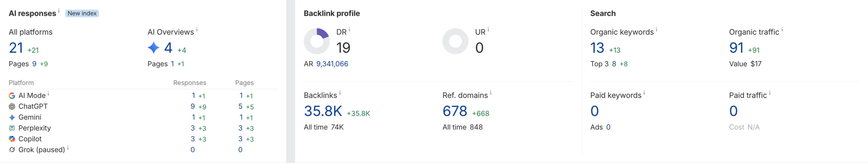
Task: Click the Grok paused icon
Action: click(x=12, y=150)
